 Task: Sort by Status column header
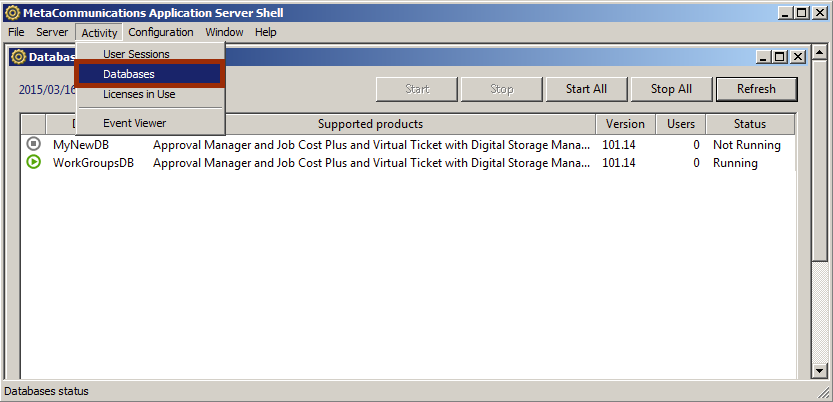(x=750, y=124)
